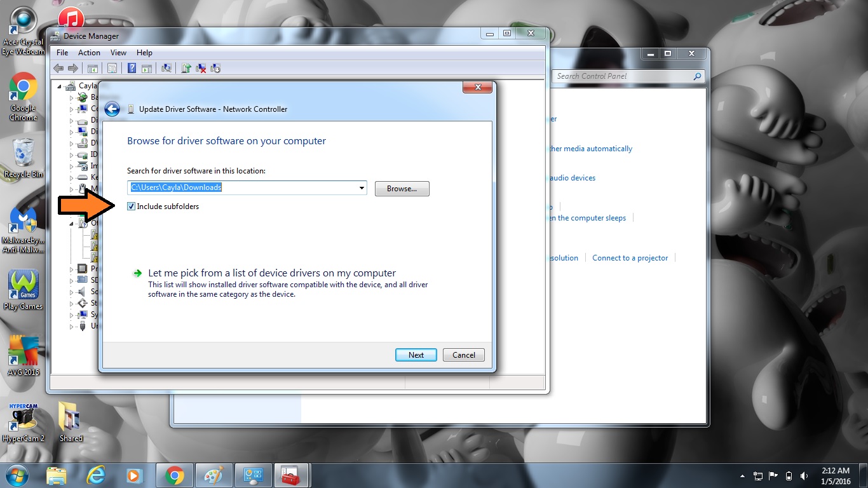The image size is (868, 488).
Task: Click the rightmost Device Manager toolbar icon with down arrow
Action: point(215,69)
